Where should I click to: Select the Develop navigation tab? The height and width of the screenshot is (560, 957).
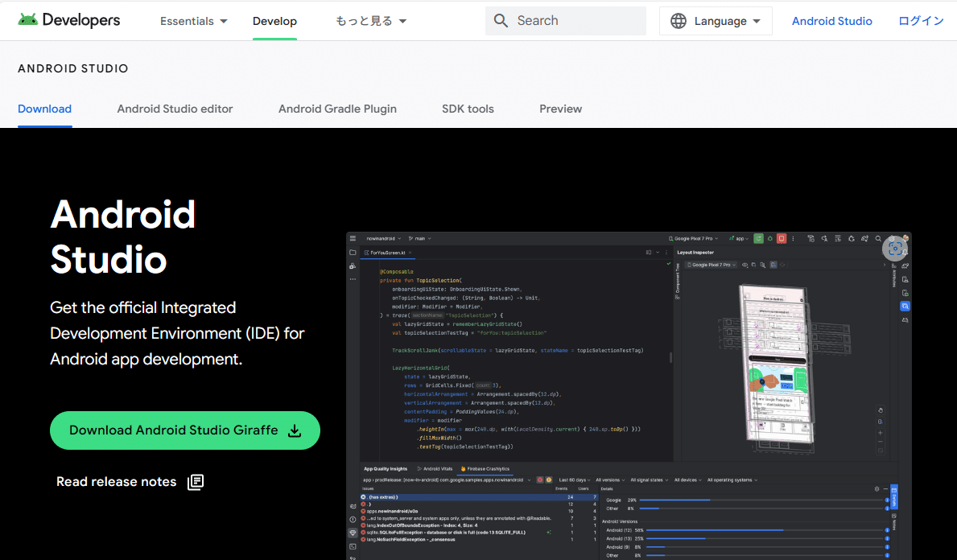pos(274,21)
